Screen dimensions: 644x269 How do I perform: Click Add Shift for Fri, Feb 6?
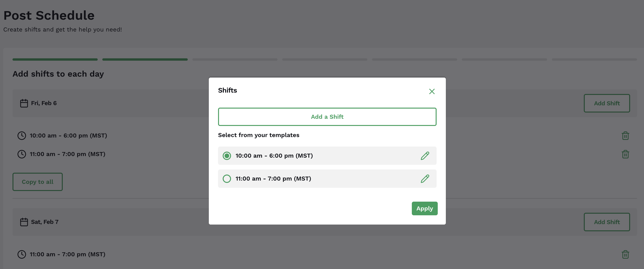tap(607, 103)
